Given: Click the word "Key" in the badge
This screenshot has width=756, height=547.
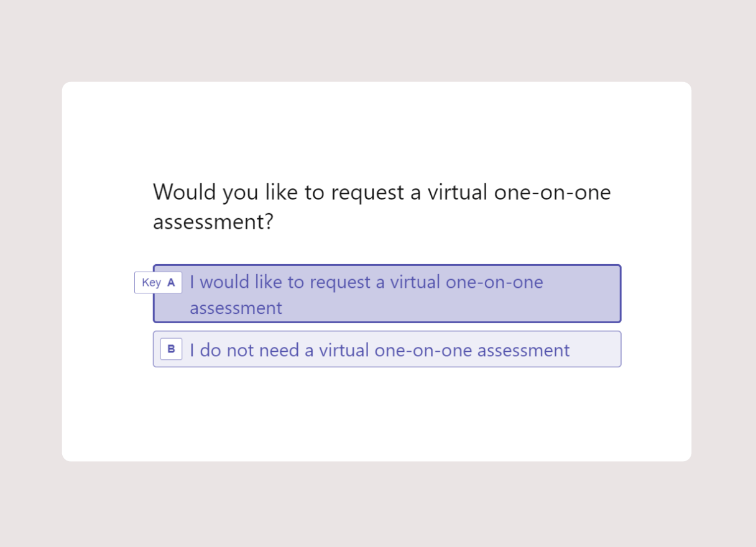Looking at the screenshot, I should click(151, 283).
